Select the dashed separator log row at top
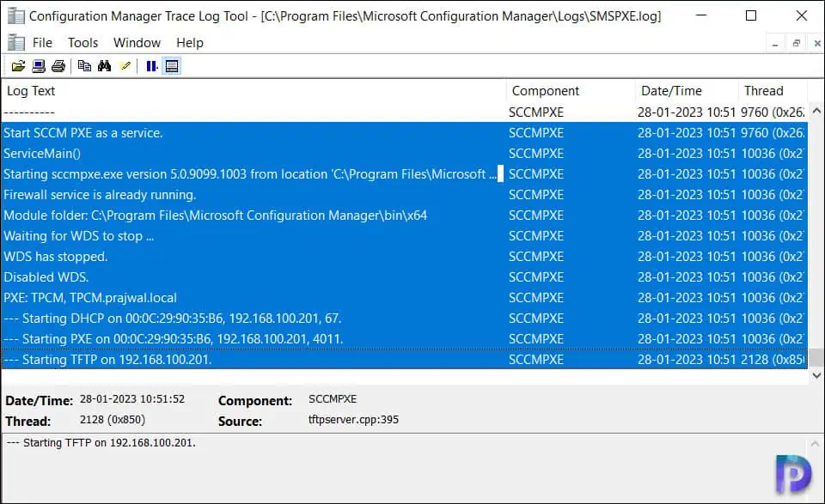Image resolution: width=825 pixels, height=504 pixels. pyautogui.click(x=404, y=112)
